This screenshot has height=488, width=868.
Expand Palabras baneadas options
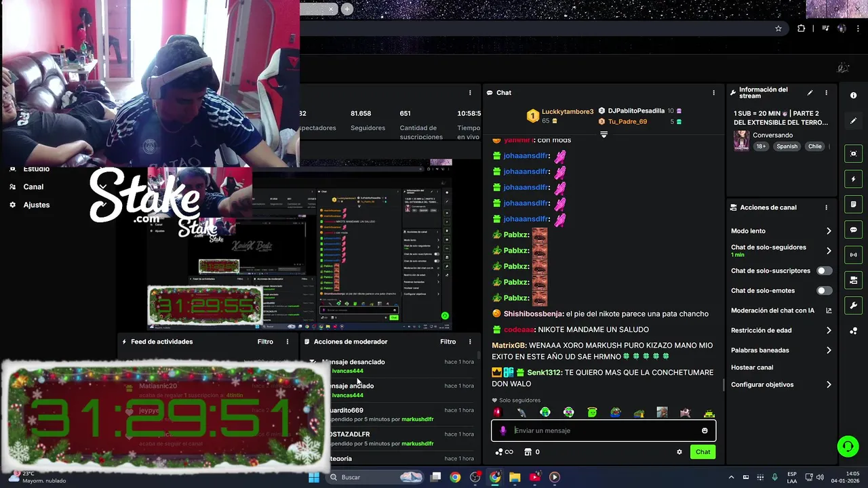coord(829,350)
